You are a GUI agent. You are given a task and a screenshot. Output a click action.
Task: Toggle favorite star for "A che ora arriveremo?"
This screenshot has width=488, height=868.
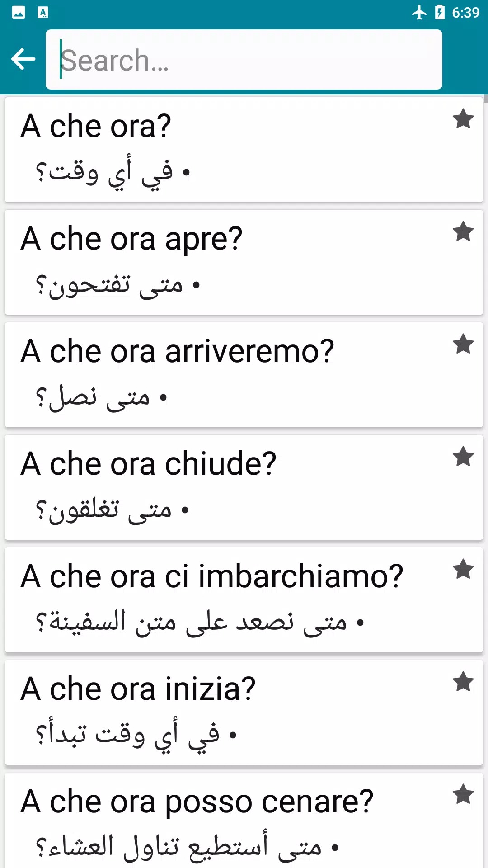coord(463,344)
